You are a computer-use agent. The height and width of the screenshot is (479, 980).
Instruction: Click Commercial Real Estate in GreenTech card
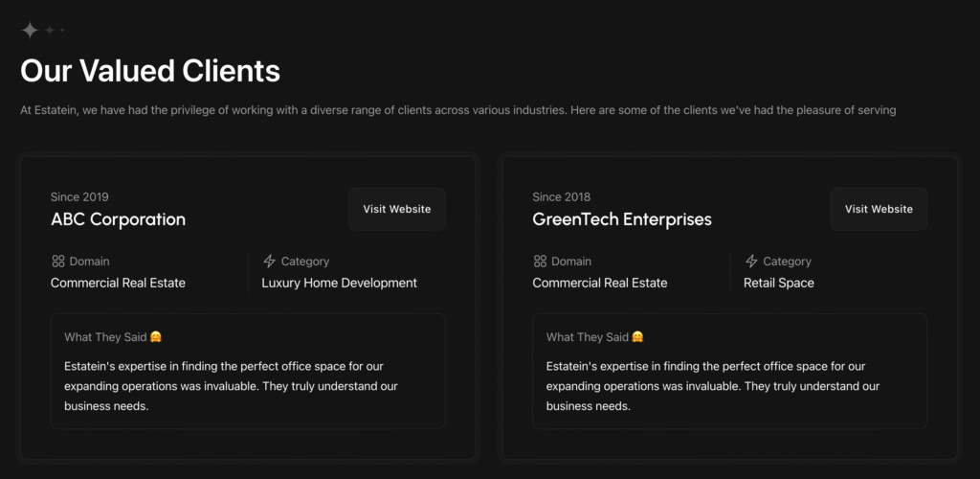600,283
